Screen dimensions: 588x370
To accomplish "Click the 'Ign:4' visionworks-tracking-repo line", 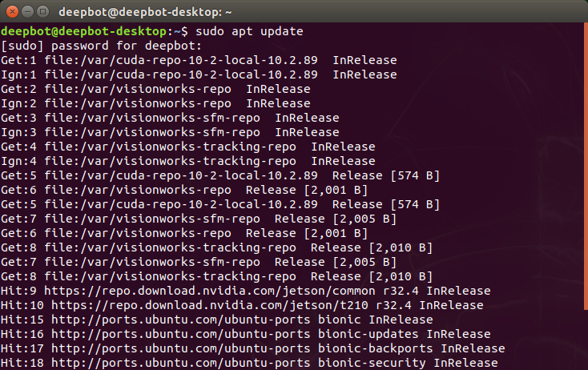I will point(188,161).
